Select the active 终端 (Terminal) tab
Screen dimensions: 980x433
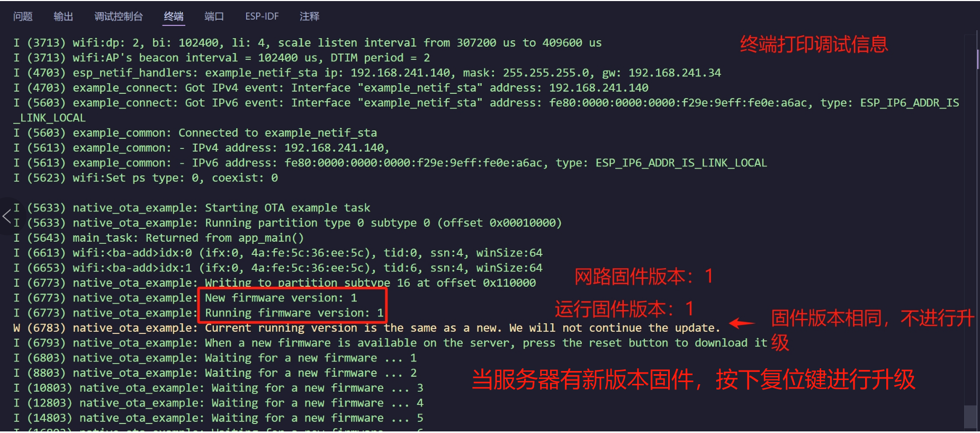[x=173, y=16]
